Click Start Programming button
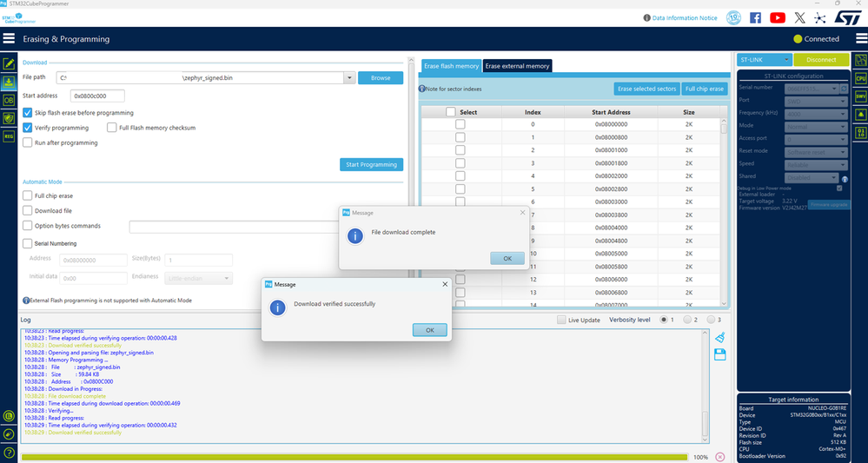Image resolution: width=868 pixels, height=463 pixels. click(x=371, y=164)
